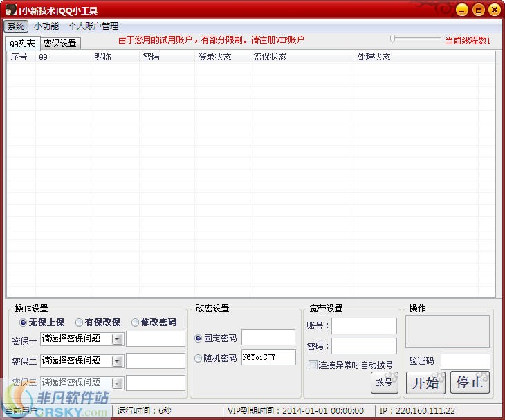Screen dimensions: 505x420
Task: Click the captcha image box under 操作
Action: [448, 331]
